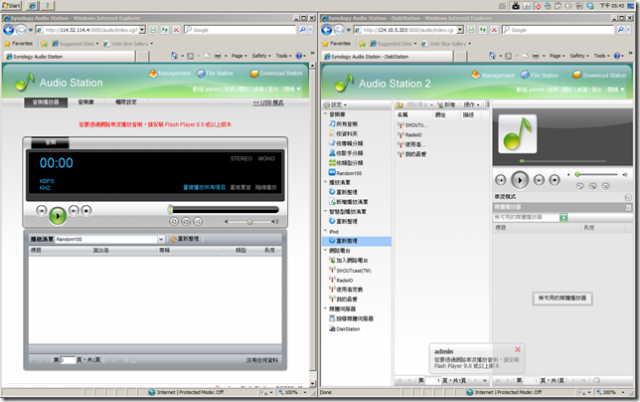Select SHOUTcast(TM) in sidebar tree

pyautogui.click(x=350, y=270)
